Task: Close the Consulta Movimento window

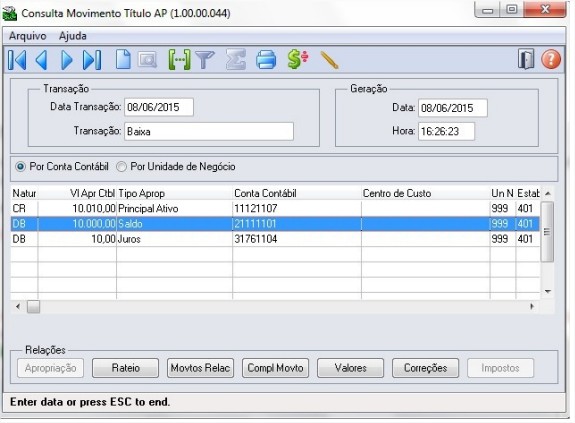Action: 545,9
